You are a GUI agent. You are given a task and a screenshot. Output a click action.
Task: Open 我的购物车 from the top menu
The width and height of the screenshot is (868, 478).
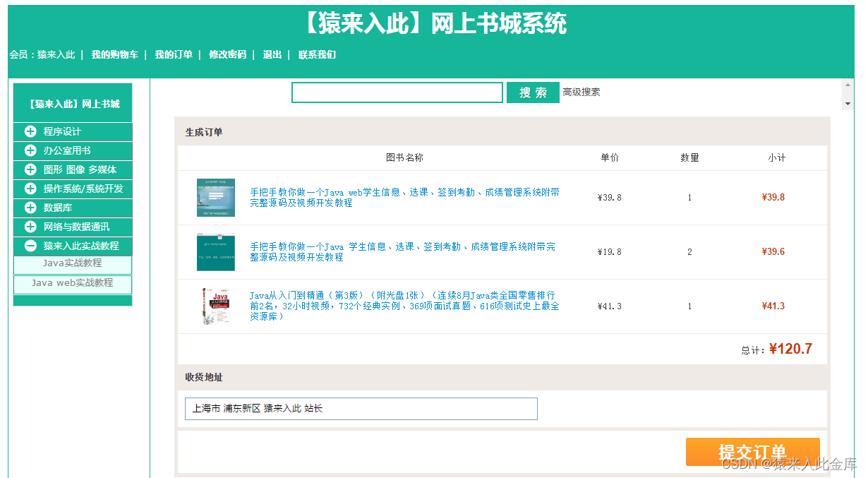click(x=114, y=54)
